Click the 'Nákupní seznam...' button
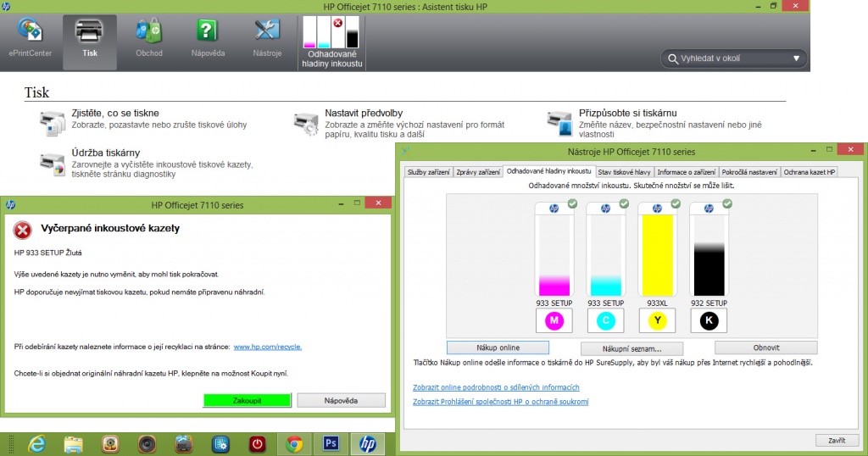Viewport: 868px width, 456px height. (632, 348)
